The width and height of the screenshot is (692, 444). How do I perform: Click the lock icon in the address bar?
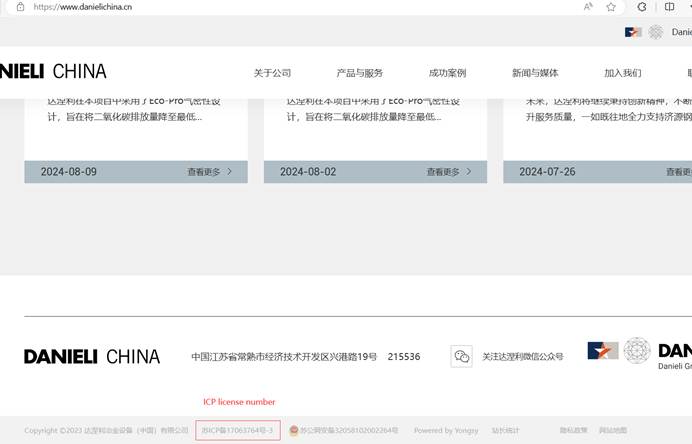click(x=23, y=6)
